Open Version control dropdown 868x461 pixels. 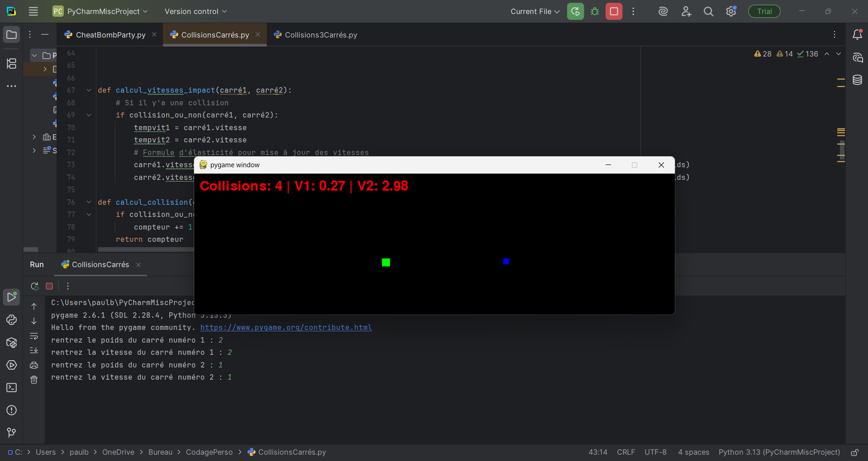coord(195,11)
